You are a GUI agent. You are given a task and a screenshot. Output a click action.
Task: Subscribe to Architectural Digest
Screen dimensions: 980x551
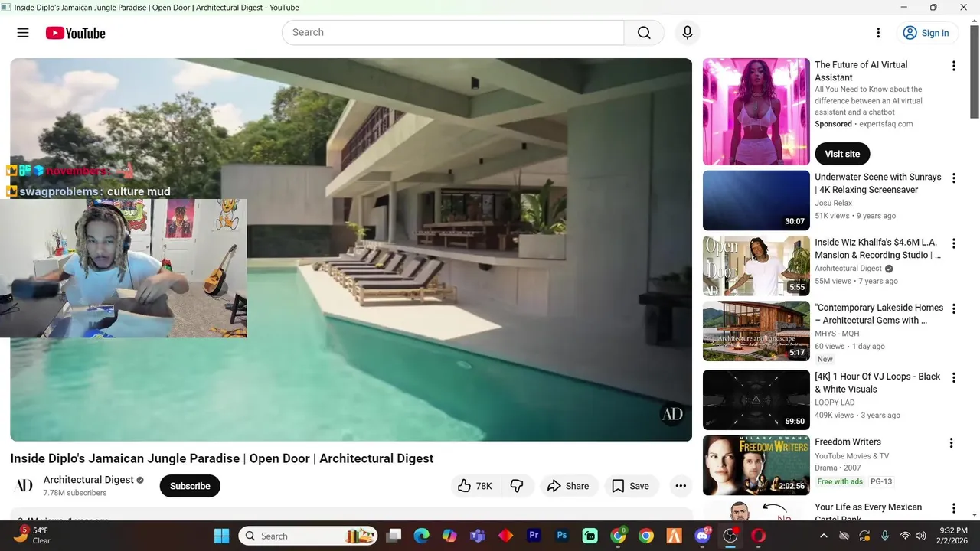click(190, 486)
